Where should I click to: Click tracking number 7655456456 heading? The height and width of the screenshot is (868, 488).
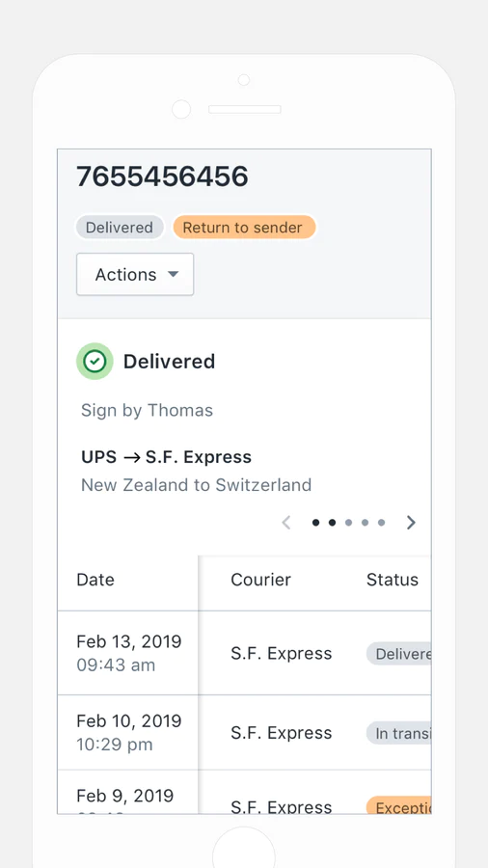(x=162, y=176)
